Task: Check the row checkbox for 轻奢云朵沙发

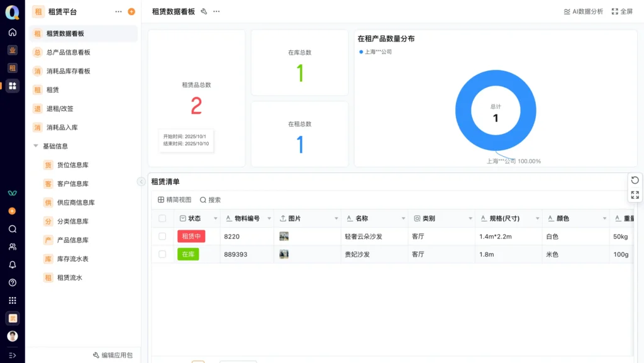Action: (x=162, y=237)
